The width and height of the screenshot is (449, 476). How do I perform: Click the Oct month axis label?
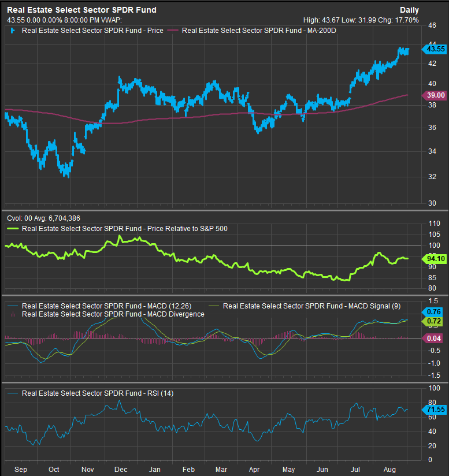pos(54,469)
